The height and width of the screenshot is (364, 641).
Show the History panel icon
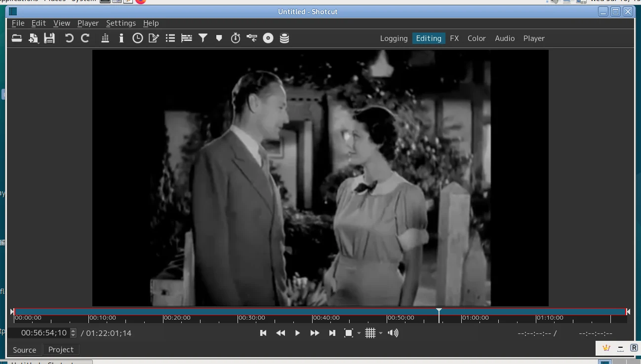pos(252,38)
